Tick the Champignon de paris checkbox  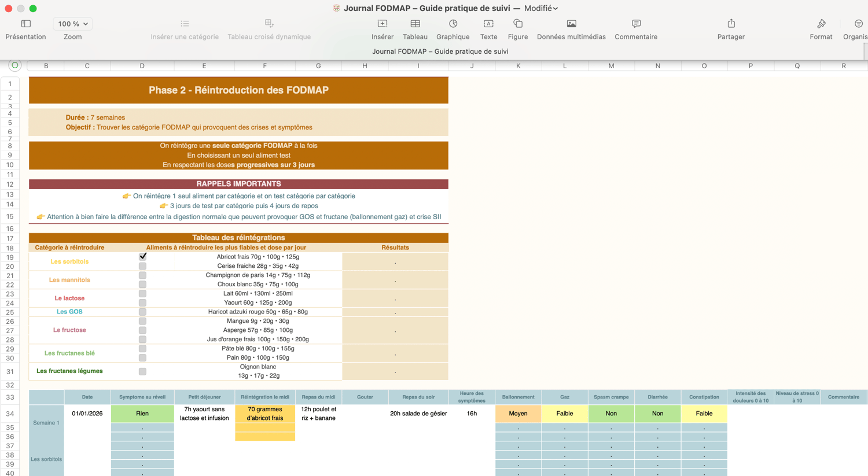coord(142,275)
